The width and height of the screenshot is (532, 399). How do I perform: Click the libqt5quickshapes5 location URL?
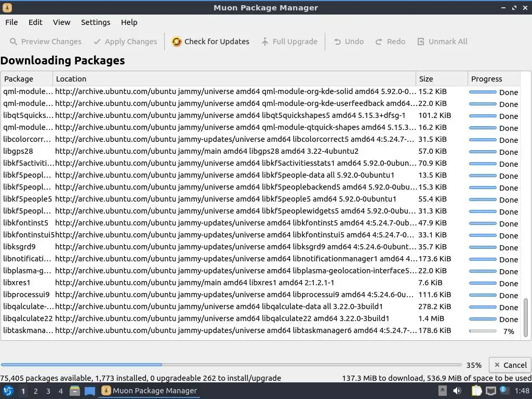230,115
